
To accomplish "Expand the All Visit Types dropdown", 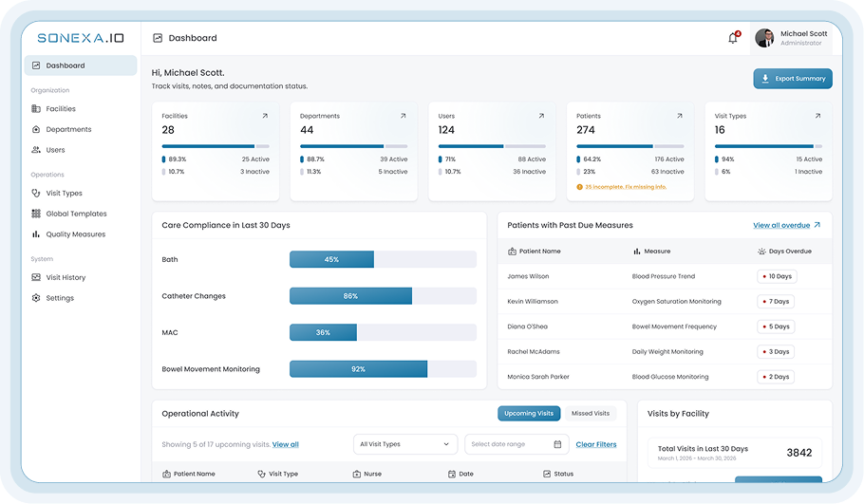I will point(405,444).
